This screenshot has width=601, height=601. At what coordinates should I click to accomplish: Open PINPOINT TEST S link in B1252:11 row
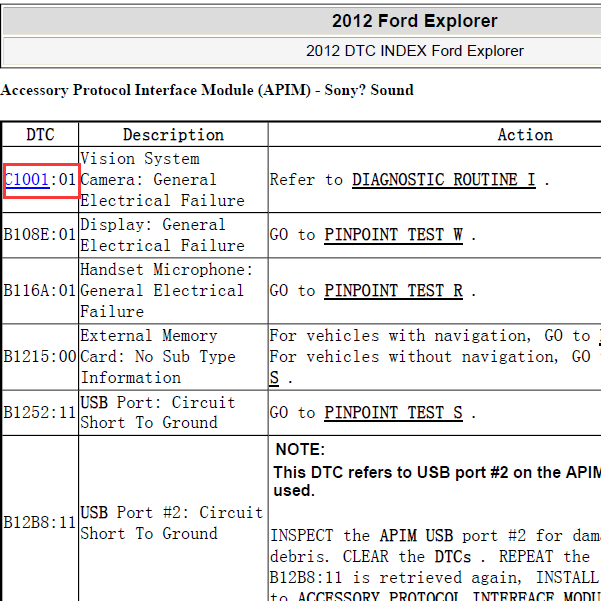[393, 413]
